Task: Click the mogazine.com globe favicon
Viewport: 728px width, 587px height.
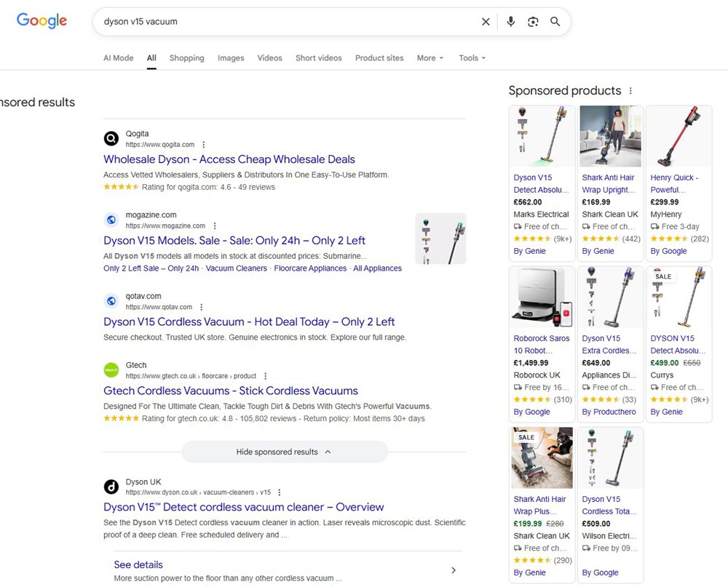Action: point(111,220)
